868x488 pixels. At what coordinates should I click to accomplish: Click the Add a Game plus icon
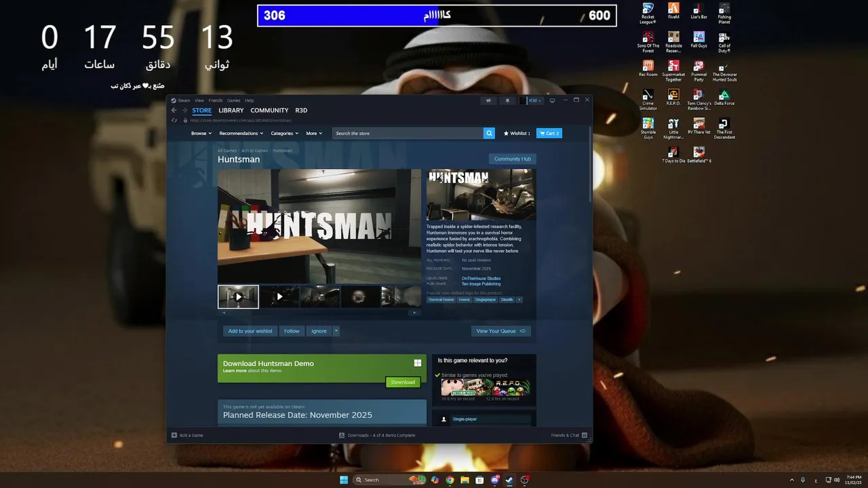pos(174,435)
